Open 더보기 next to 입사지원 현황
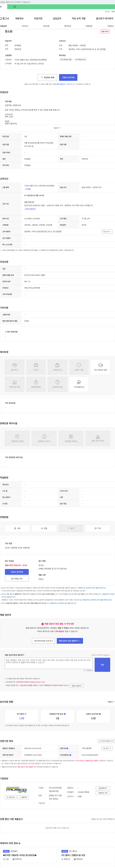 [x=111, y=702]
